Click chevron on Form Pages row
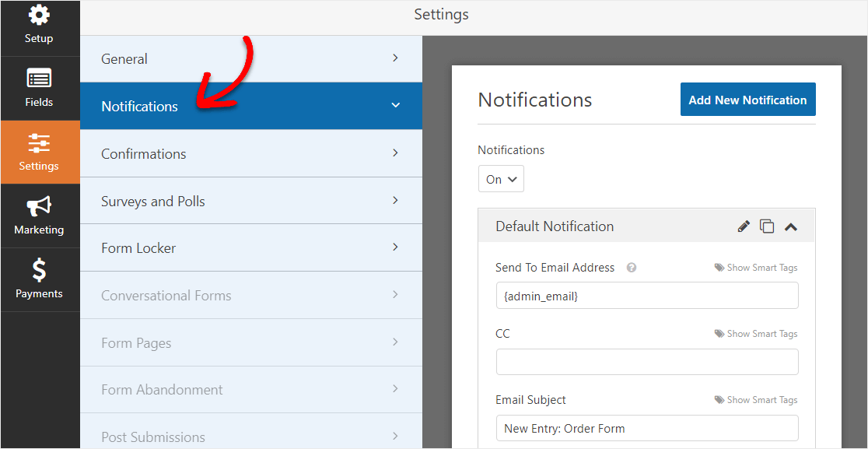868x449 pixels. (395, 342)
